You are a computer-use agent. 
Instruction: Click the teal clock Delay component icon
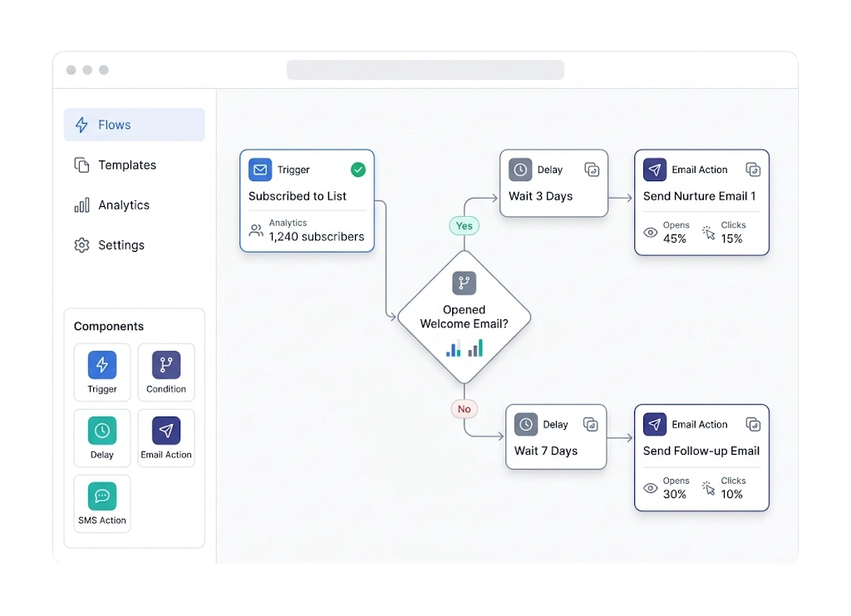102,431
